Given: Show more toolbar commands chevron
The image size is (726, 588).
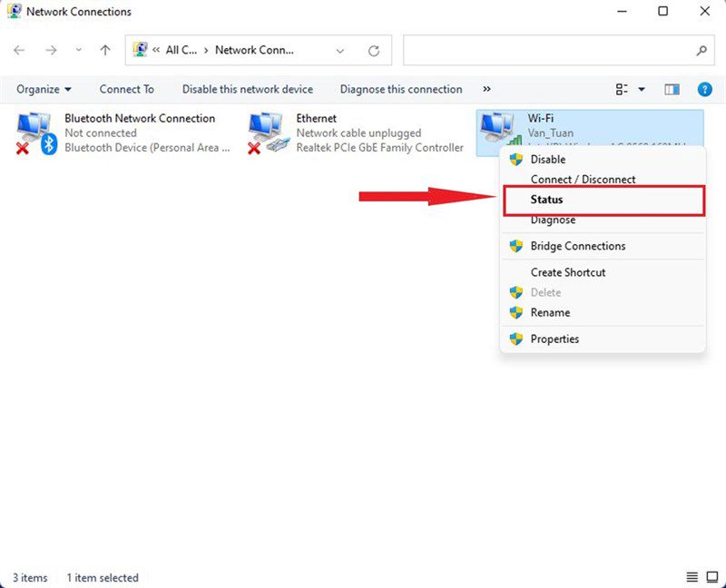Looking at the screenshot, I should (486, 89).
